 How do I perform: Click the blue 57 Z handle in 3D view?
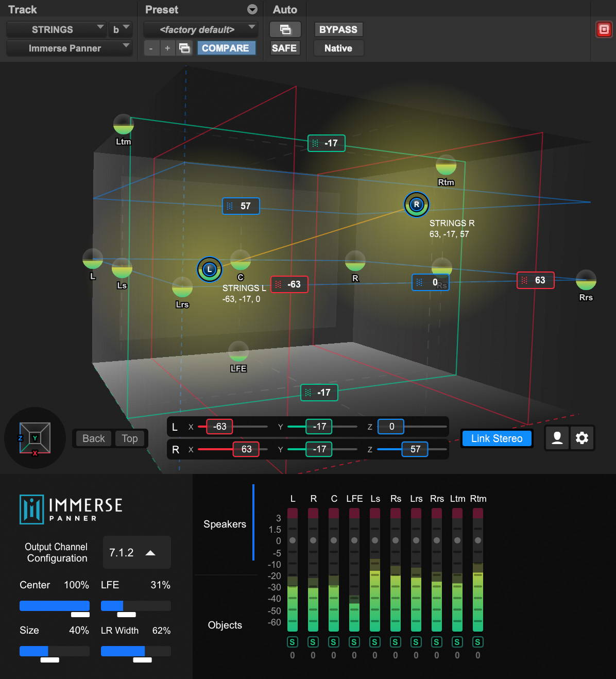(241, 206)
